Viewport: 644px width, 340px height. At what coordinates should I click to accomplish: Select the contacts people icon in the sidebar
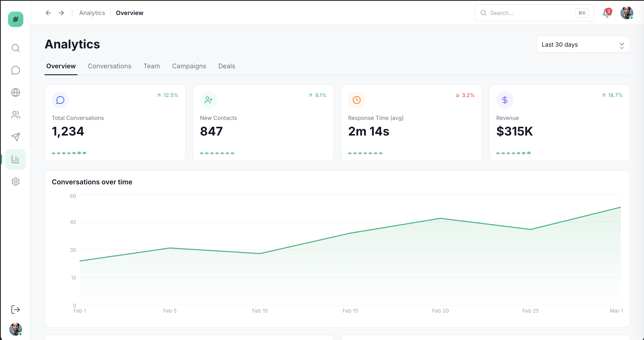(15, 115)
